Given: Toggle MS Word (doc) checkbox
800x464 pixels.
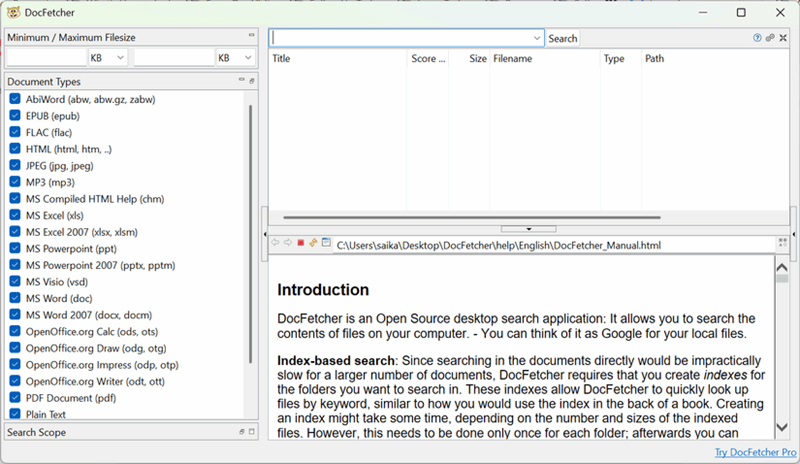Looking at the screenshot, I should [x=15, y=298].
